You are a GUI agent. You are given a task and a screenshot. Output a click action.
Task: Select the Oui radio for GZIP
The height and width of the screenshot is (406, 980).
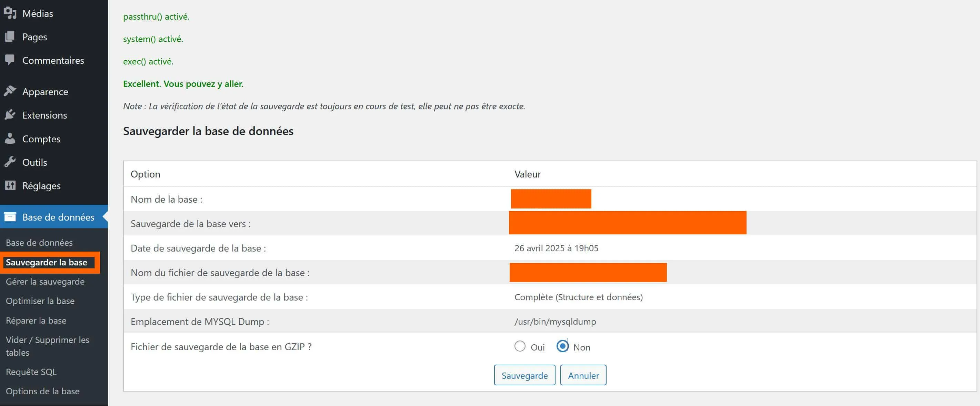(x=520, y=346)
